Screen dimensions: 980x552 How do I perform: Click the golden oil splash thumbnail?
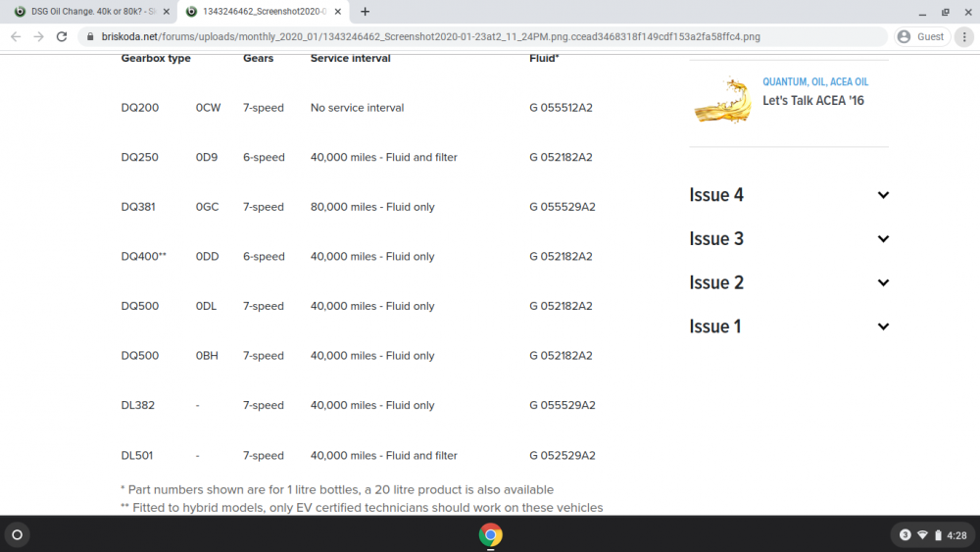tap(722, 100)
